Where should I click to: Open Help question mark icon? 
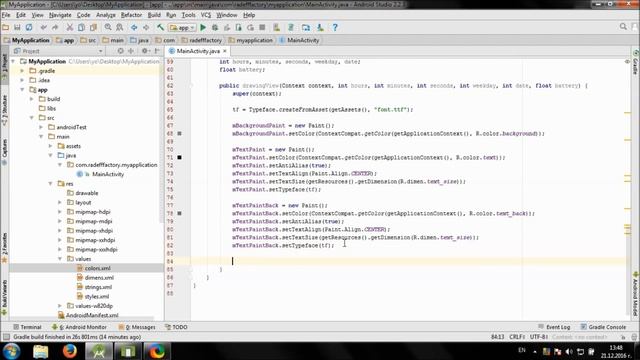[x=335, y=27]
